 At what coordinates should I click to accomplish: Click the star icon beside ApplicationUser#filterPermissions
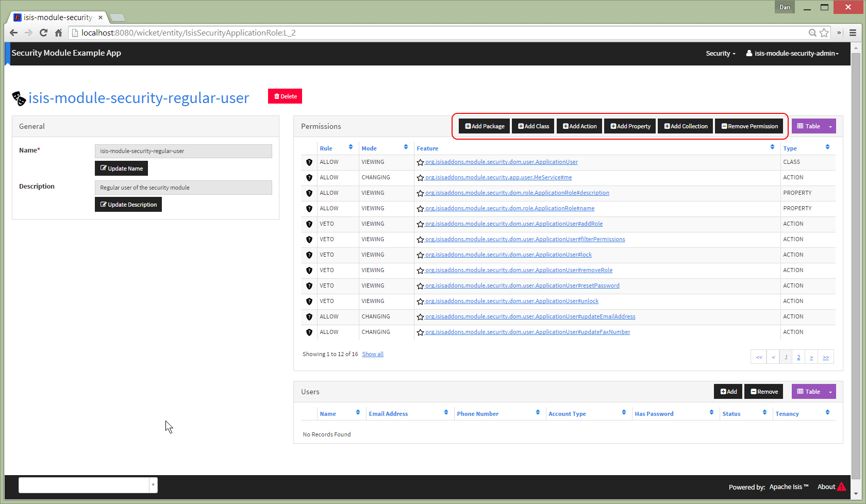[421, 240]
